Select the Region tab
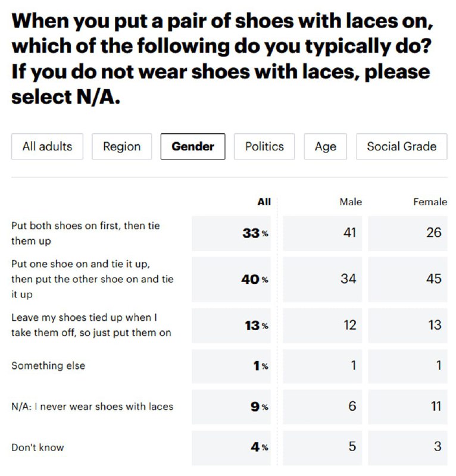The image size is (456, 476). 122,146
